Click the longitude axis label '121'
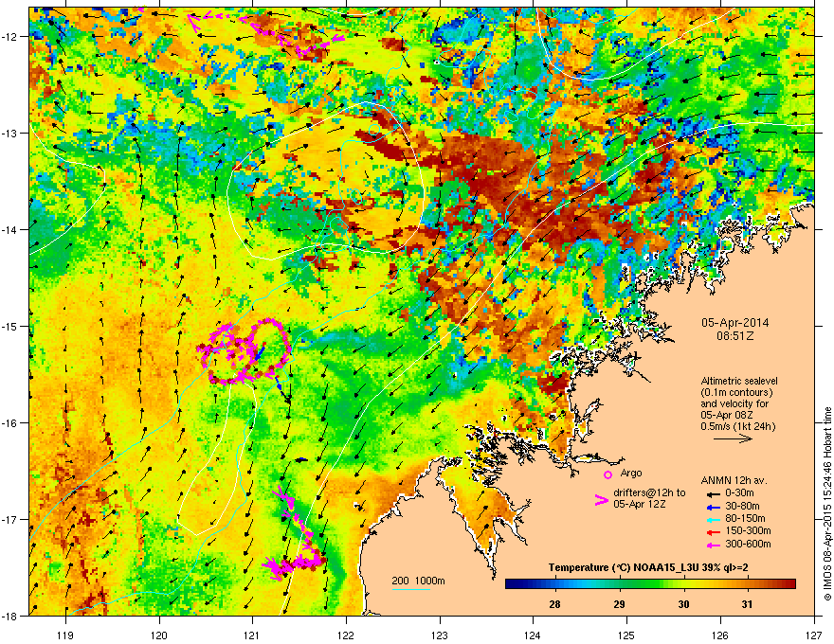The height and width of the screenshot is (644, 834). click(x=253, y=635)
